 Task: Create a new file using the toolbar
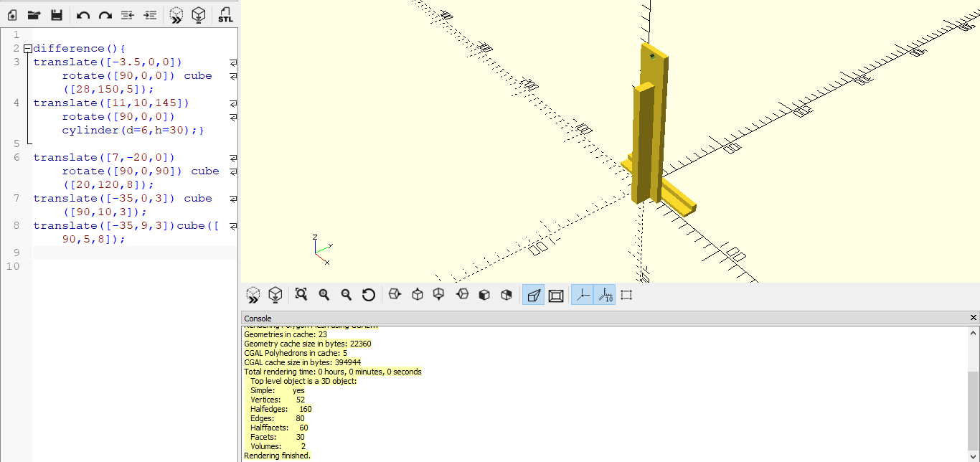coord(12,15)
